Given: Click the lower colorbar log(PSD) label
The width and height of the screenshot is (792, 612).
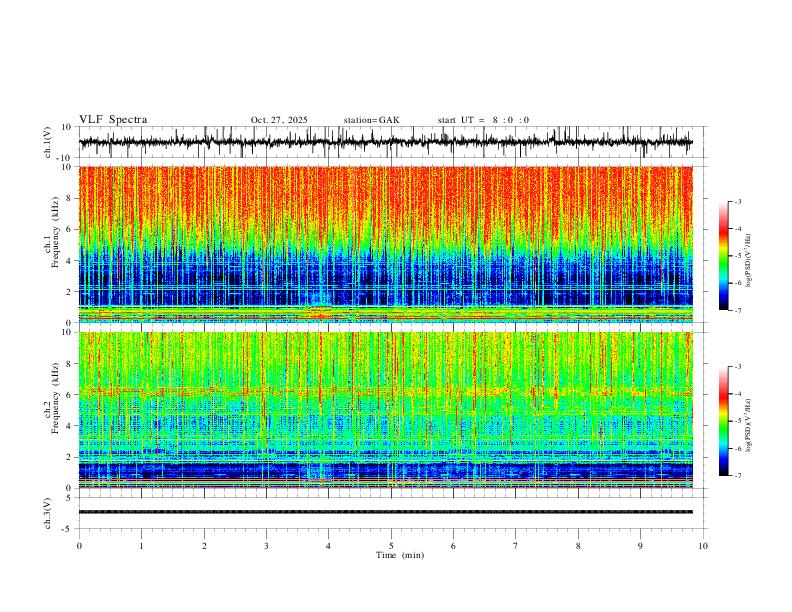Looking at the screenshot, I should coord(749,425).
